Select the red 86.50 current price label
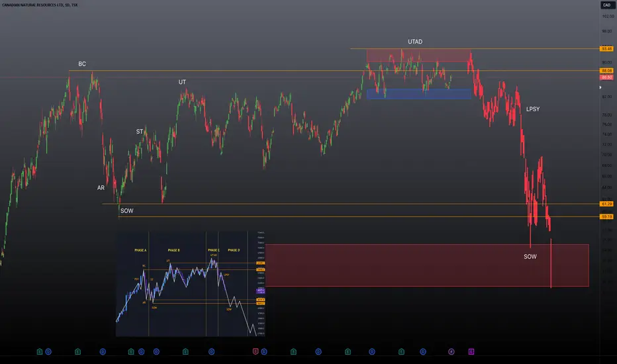This screenshot has width=617, height=364. (x=606, y=77)
